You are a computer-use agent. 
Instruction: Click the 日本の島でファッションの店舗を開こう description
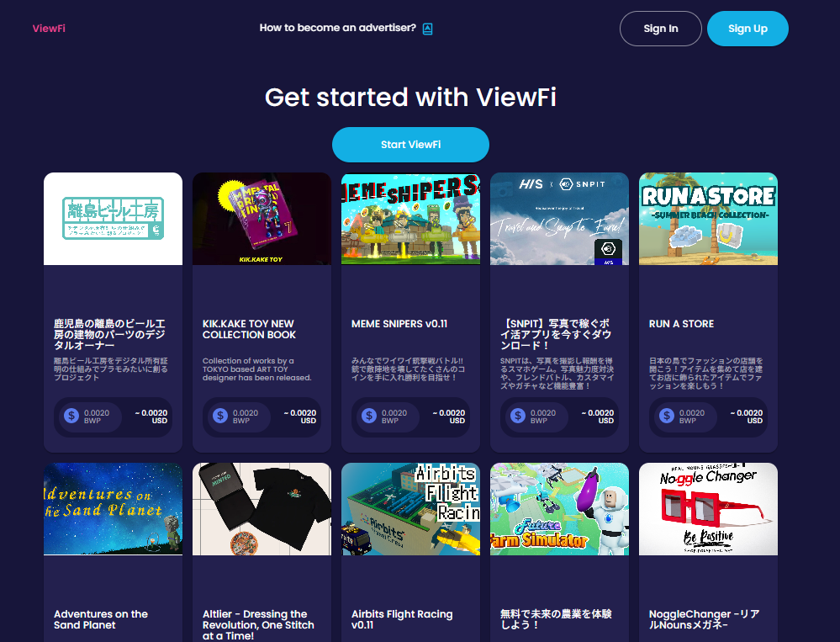706,374
